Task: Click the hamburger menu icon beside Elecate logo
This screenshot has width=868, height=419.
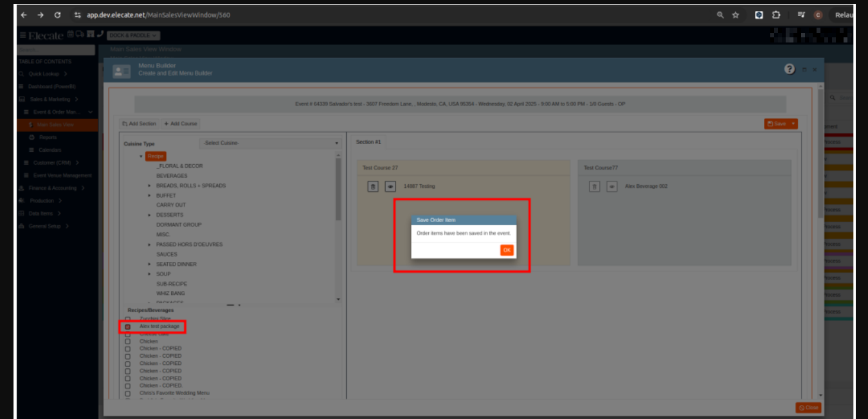Action: (x=23, y=35)
